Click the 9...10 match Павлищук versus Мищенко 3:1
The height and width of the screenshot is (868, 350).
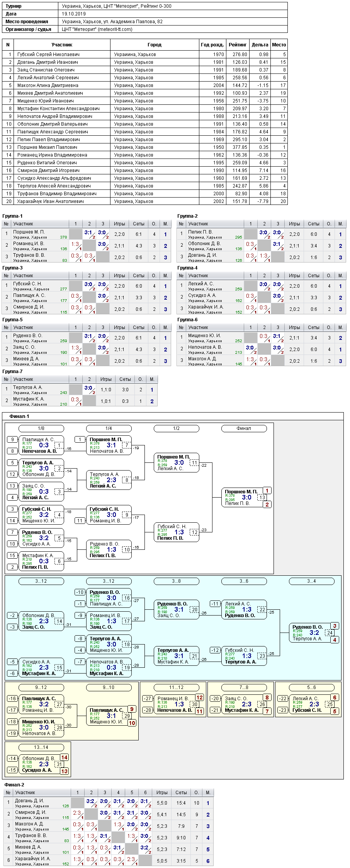click(x=109, y=716)
